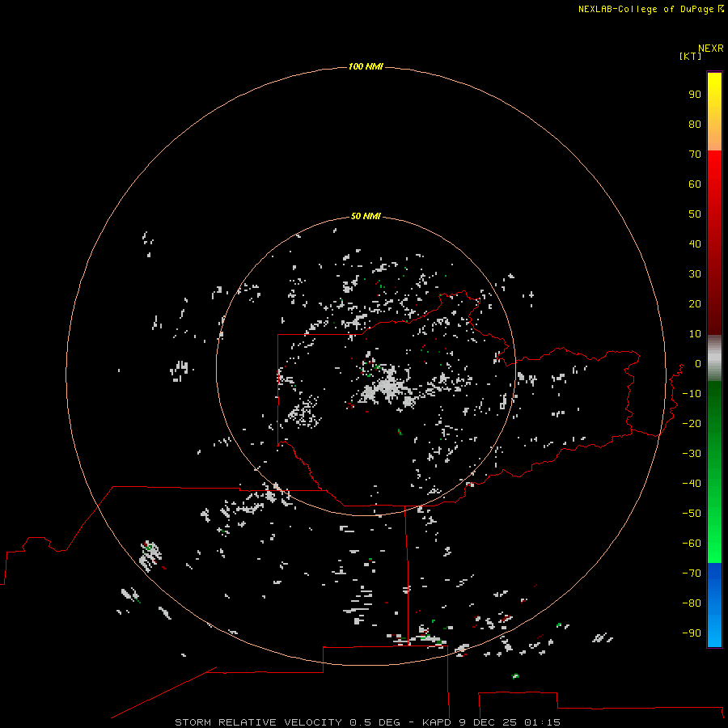The width and height of the screenshot is (728, 728).
Task: Click the blue segment of the color bar
Action: point(714,605)
